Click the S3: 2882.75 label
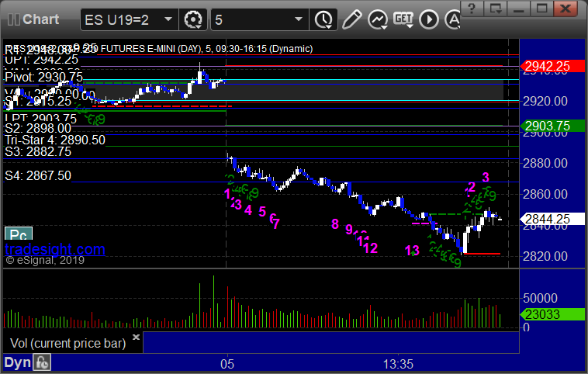The height and width of the screenshot is (374, 588). tap(38, 151)
